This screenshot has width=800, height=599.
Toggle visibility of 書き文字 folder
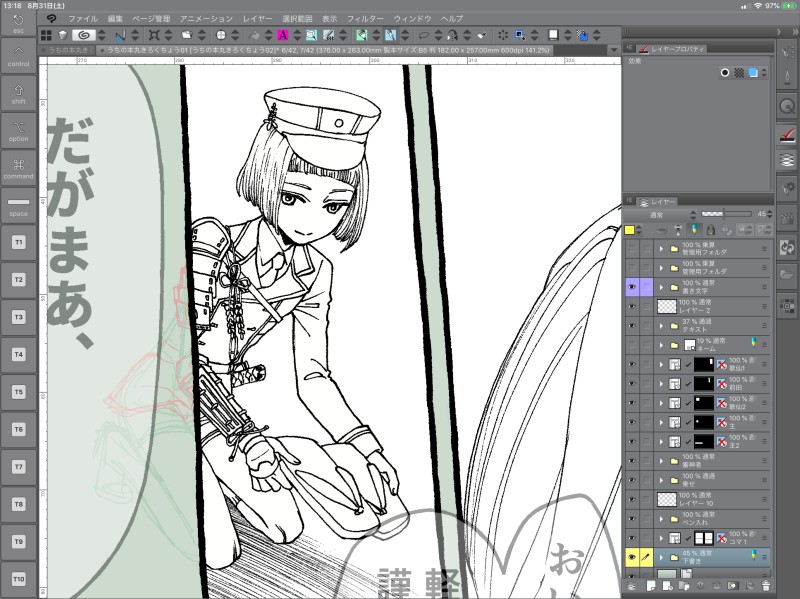(632, 287)
